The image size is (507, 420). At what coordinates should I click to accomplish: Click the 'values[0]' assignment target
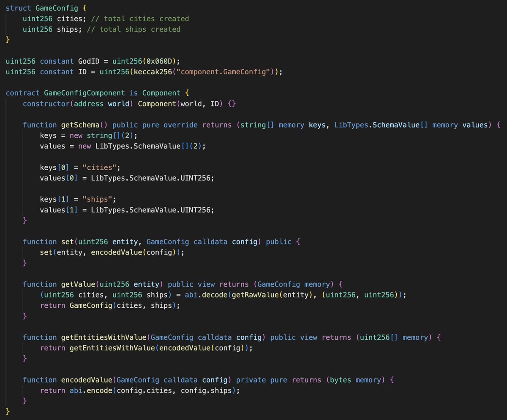(59, 178)
